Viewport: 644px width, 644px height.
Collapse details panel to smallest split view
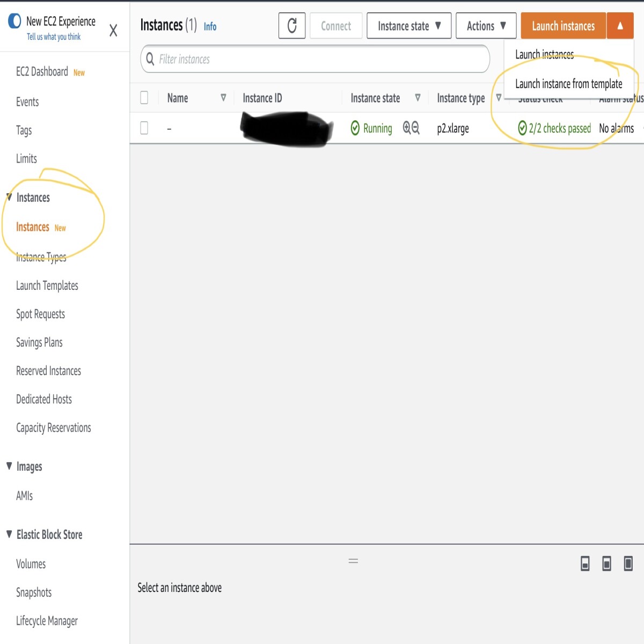click(x=585, y=563)
